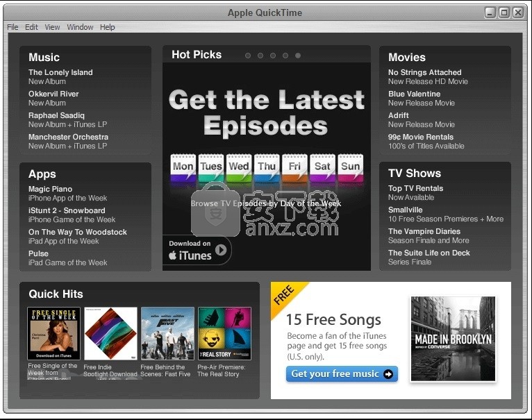
Task: Select the first Hot Picks page dot
Action: tap(248, 56)
